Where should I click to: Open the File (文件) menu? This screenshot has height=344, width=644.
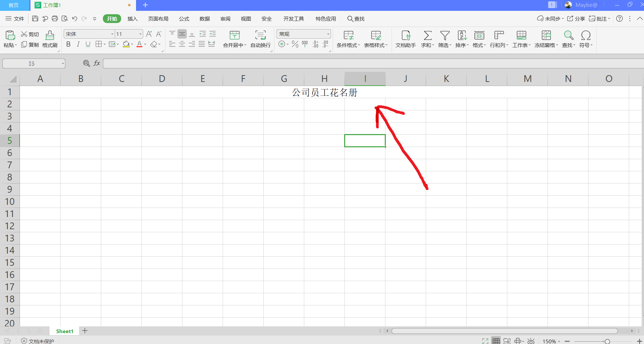15,19
